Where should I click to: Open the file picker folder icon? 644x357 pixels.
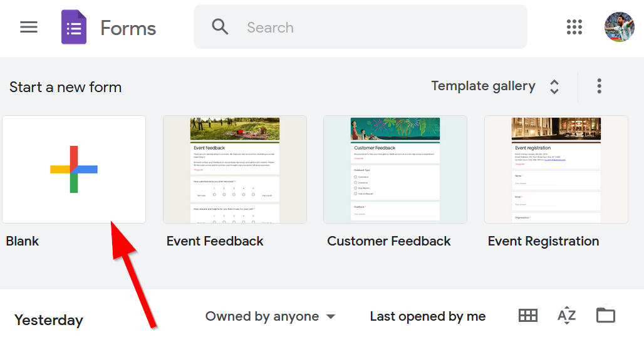[x=606, y=315]
